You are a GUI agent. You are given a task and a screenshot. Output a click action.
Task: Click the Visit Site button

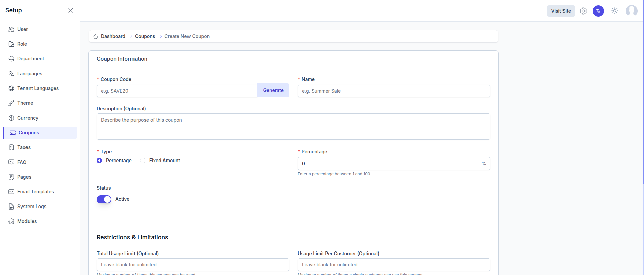[x=561, y=11]
